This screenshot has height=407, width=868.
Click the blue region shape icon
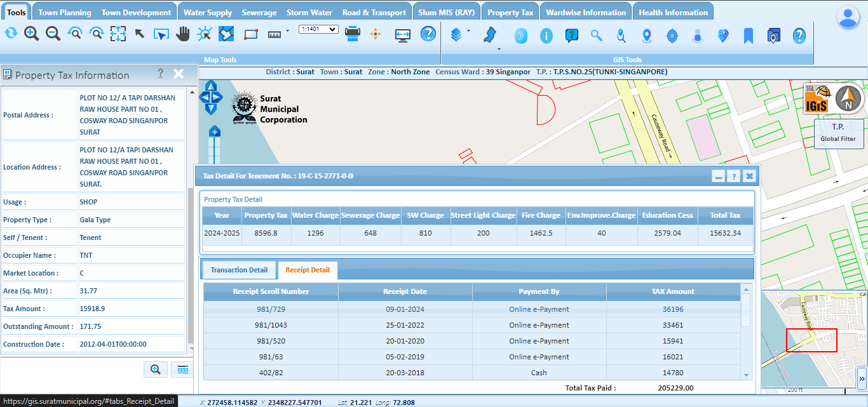coord(489,35)
